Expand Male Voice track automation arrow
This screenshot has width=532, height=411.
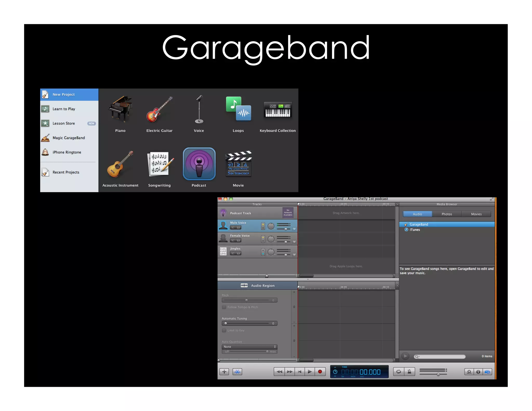point(294,229)
